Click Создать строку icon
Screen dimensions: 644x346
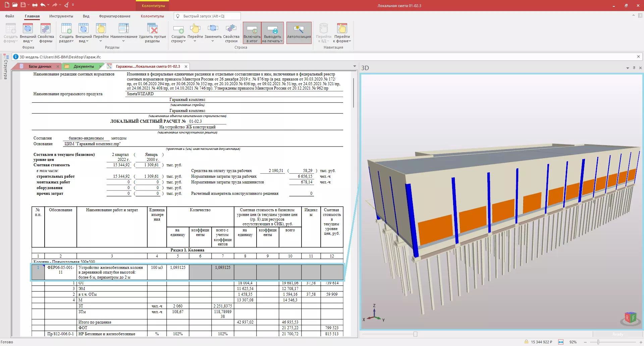pyautogui.click(x=178, y=33)
